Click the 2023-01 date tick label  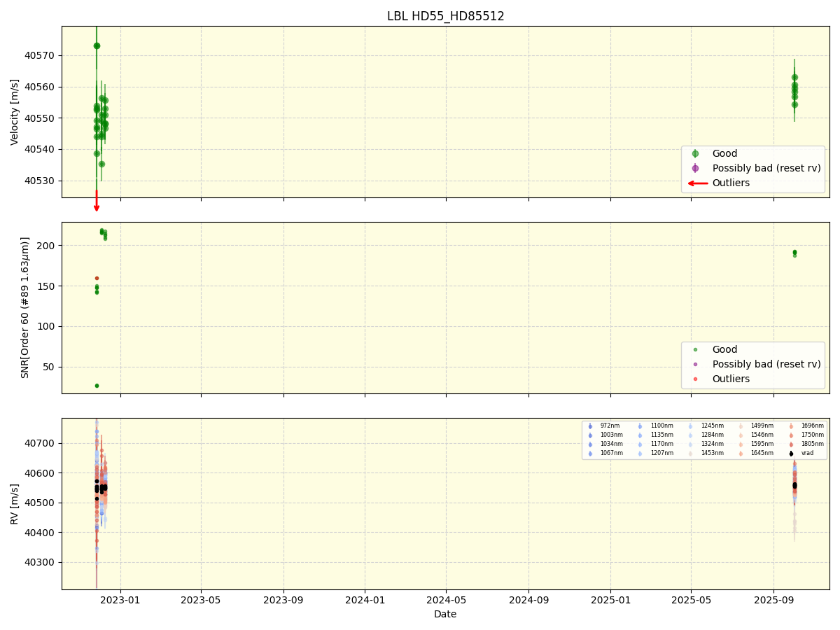(120, 600)
